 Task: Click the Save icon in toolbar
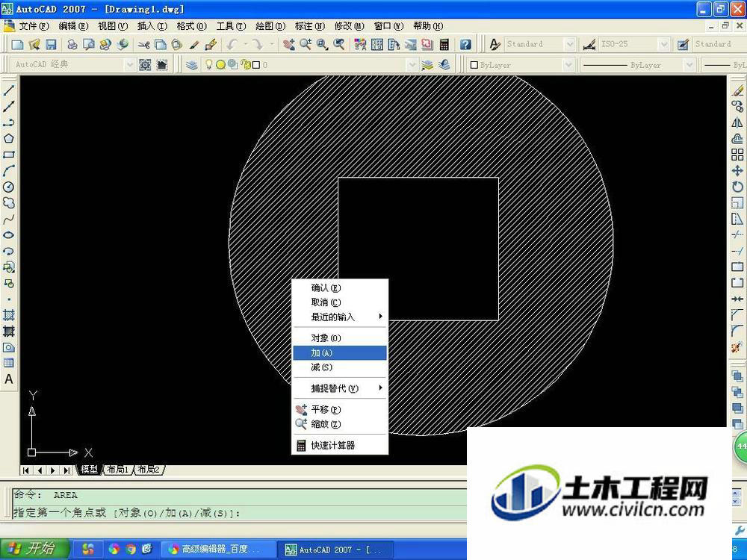point(51,44)
